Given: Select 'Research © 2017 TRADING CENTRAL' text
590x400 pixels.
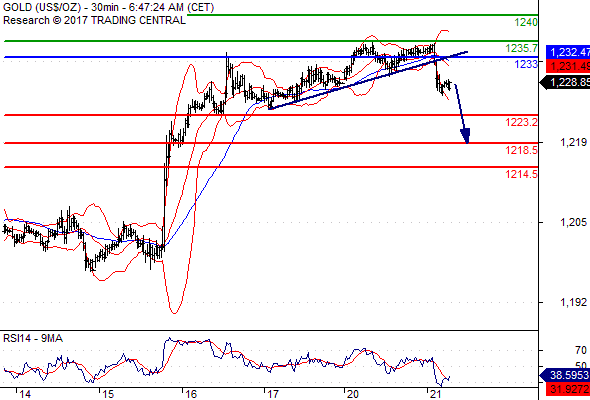Looking at the screenshot, I should click(94, 20).
